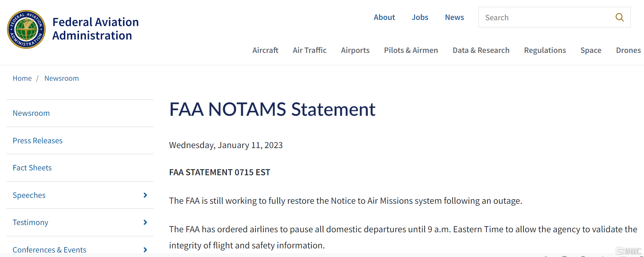Screen dimensions: 644x257
Task: Open the Air Traffic menu
Action: 310,50
